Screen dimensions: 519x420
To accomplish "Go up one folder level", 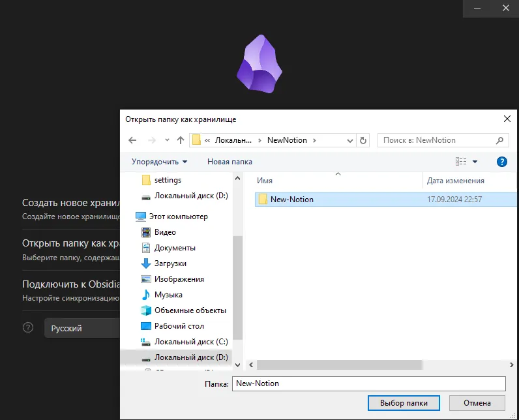I will [181, 140].
